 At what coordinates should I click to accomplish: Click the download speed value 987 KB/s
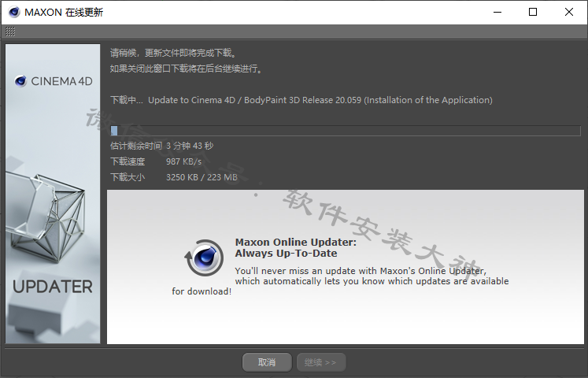183,161
